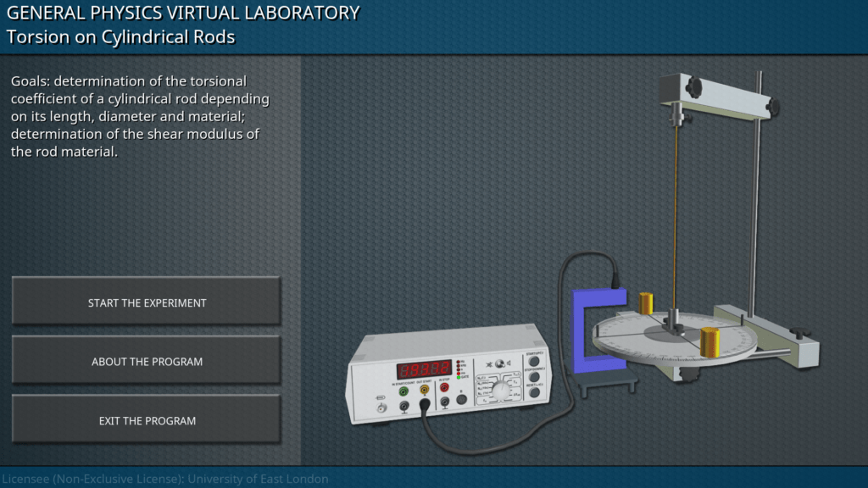This screenshot has height=488, width=868.
Task: Open the ABOUT THE PROGRAM screen
Action: pyautogui.click(x=147, y=362)
